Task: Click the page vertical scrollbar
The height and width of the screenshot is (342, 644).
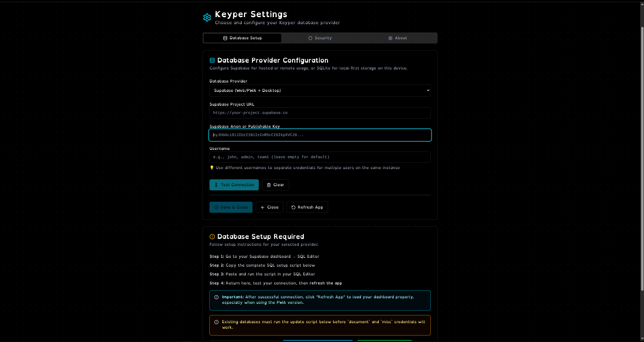Action: 642,158
